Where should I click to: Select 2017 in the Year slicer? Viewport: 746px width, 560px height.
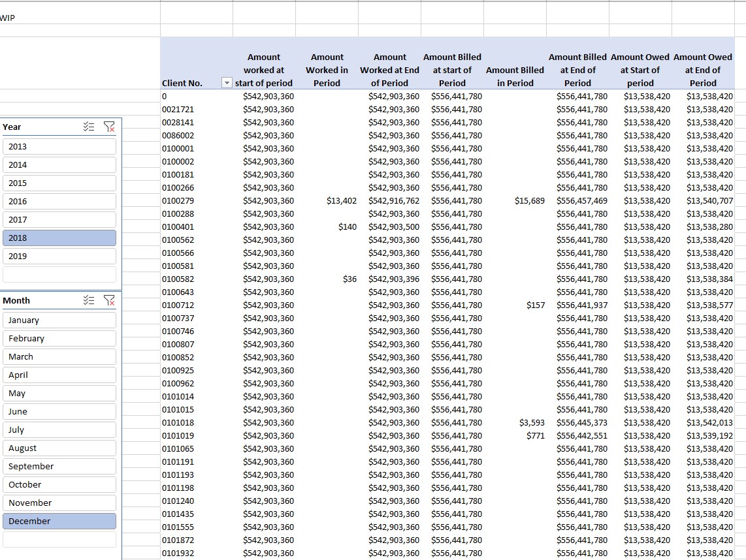click(59, 219)
